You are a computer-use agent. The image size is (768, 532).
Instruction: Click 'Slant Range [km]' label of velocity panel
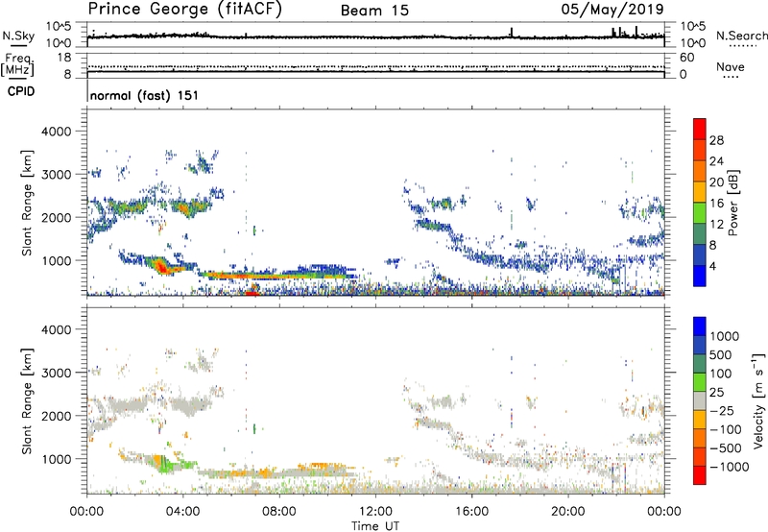(x=27, y=401)
